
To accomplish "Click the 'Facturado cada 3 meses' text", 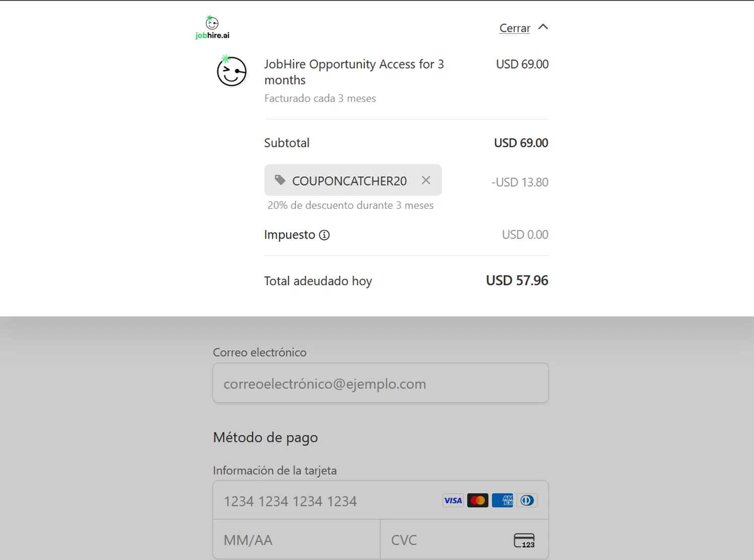I will 320,98.
